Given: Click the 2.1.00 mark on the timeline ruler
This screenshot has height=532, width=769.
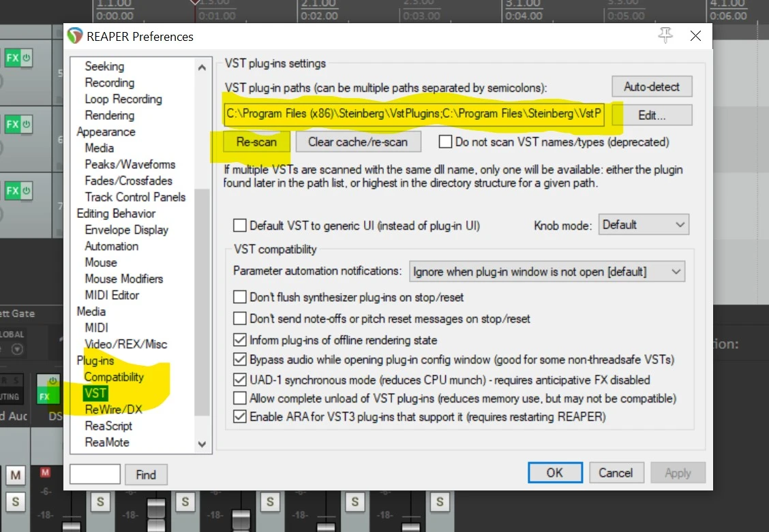Looking at the screenshot, I should (x=319, y=4).
